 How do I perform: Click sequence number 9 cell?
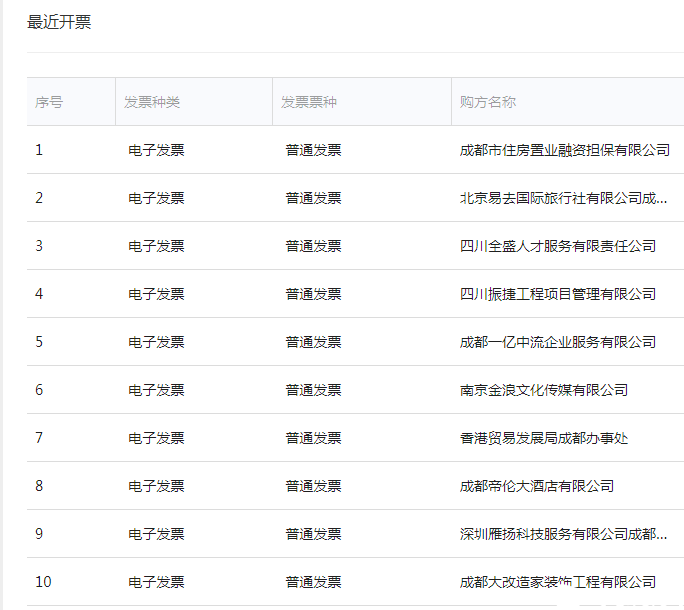[x=39, y=534]
